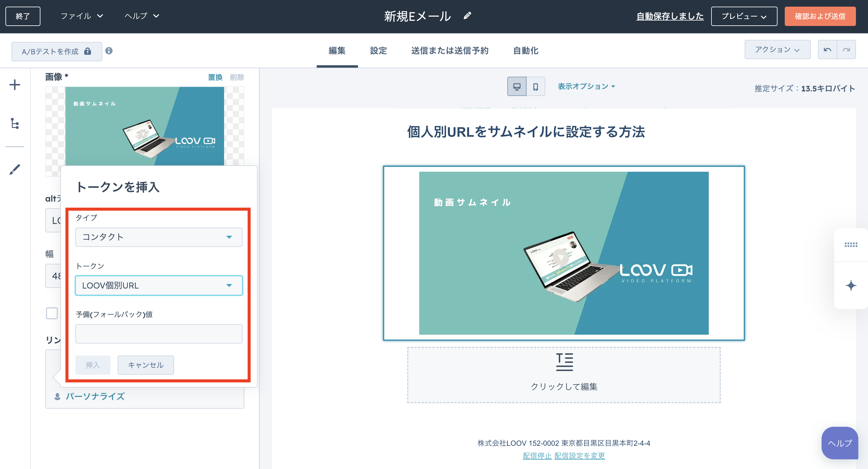Image resolution: width=868 pixels, height=469 pixels.
Task: Toggle the checkbox below the width field
Action: point(52,313)
